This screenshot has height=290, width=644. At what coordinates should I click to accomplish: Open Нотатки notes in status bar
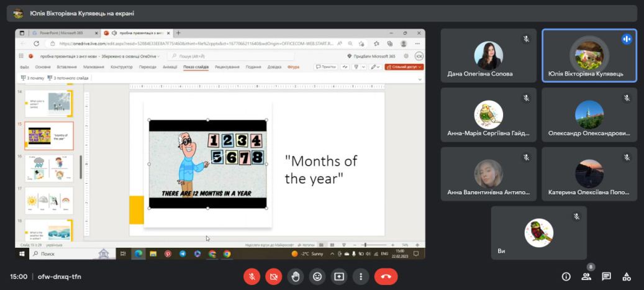click(306, 245)
